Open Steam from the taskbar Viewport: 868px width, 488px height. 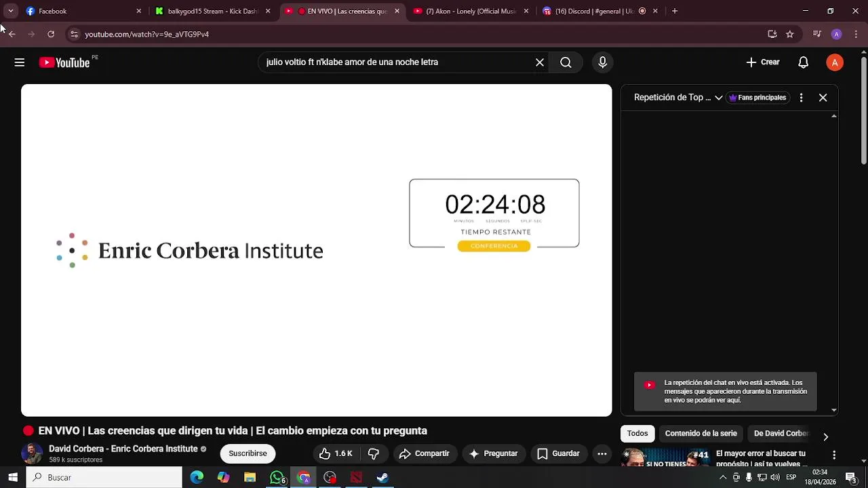(x=382, y=477)
